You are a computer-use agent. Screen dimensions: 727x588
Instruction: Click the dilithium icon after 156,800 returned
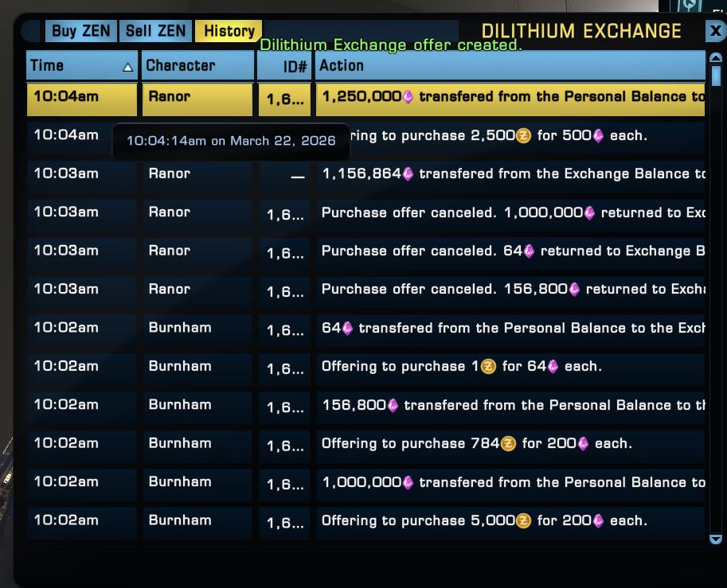[x=574, y=290]
